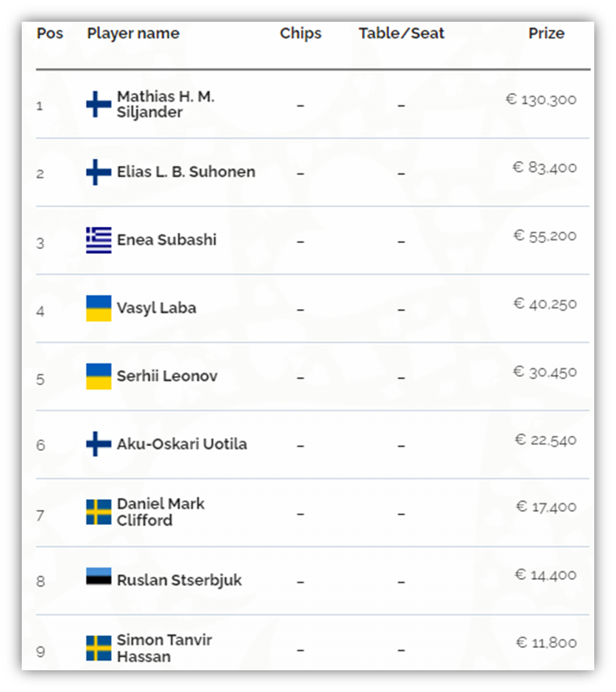Select Ruslan Stserbjuk player name
Screen dimensions: 616x692
coord(179,580)
